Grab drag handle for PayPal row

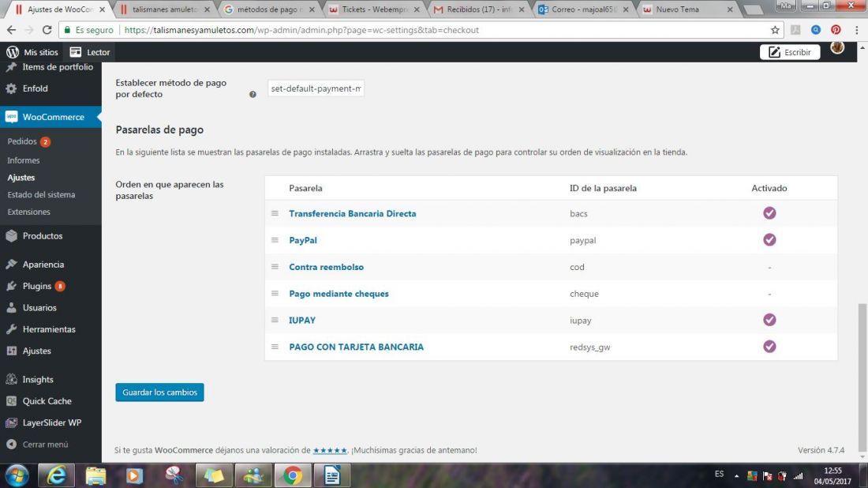tap(275, 240)
